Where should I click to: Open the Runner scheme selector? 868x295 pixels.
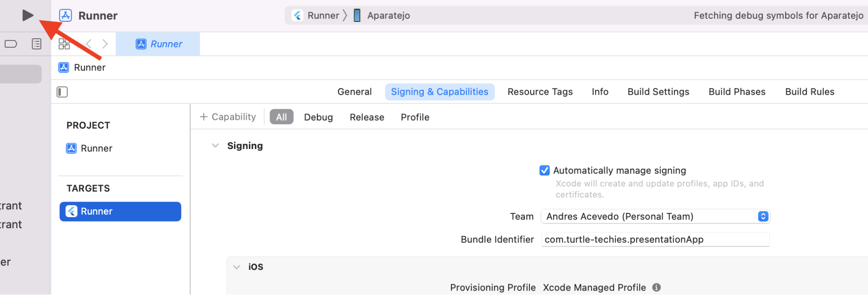coord(323,16)
